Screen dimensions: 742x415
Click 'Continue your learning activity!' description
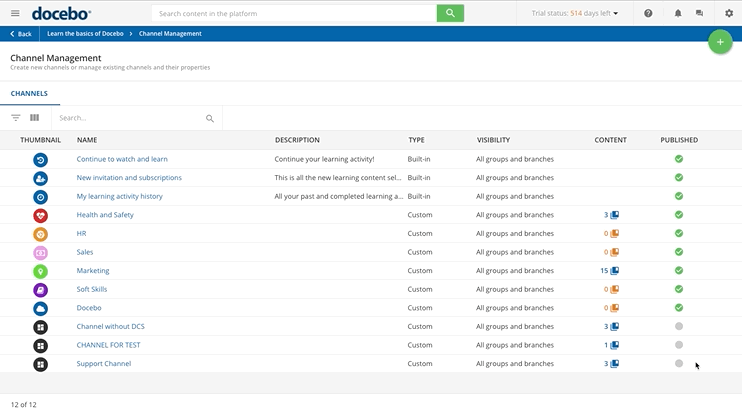coord(324,159)
